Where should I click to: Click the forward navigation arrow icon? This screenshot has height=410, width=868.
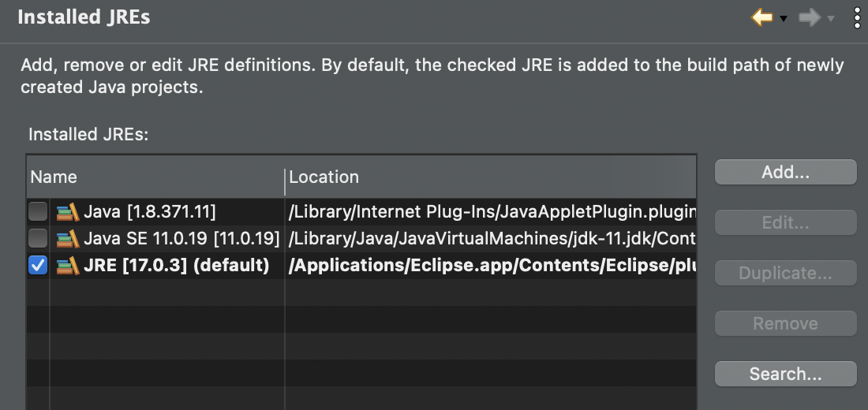pos(809,17)
